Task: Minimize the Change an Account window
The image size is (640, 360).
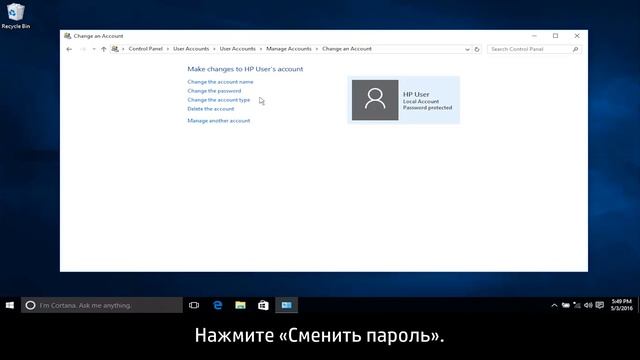Action: pyautogui.click(x=534, y=36)
